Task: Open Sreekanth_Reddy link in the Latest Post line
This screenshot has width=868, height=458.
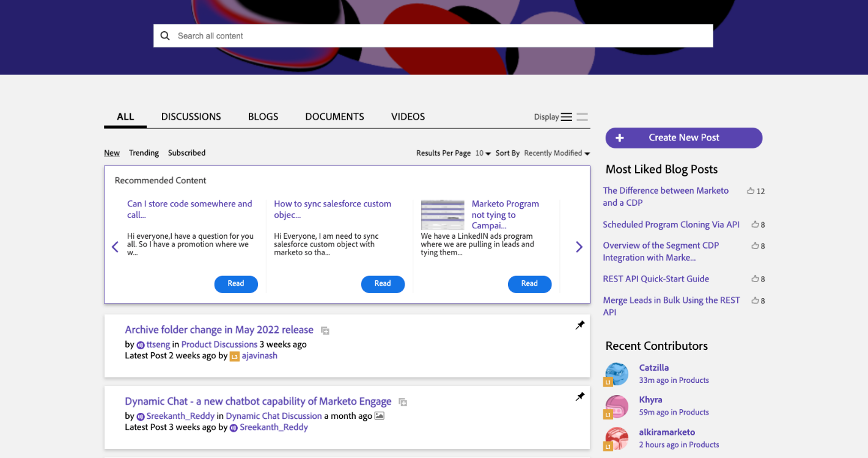Action: coord(274,427)
